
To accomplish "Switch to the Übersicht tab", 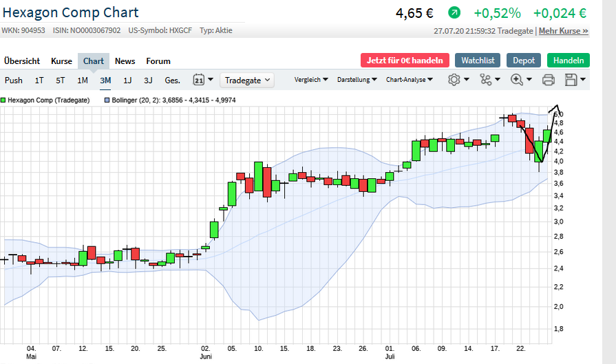I will [22, 61].
